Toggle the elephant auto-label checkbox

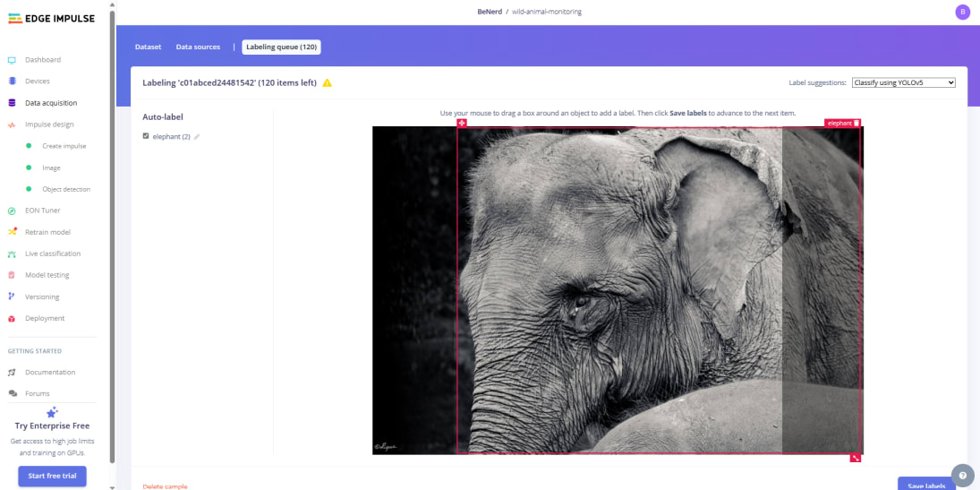pos(146,136)
